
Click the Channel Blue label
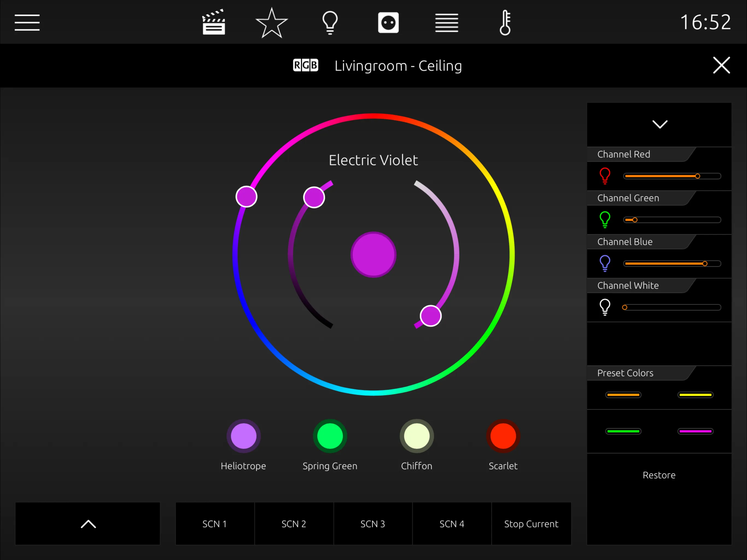tap(625, 242)
